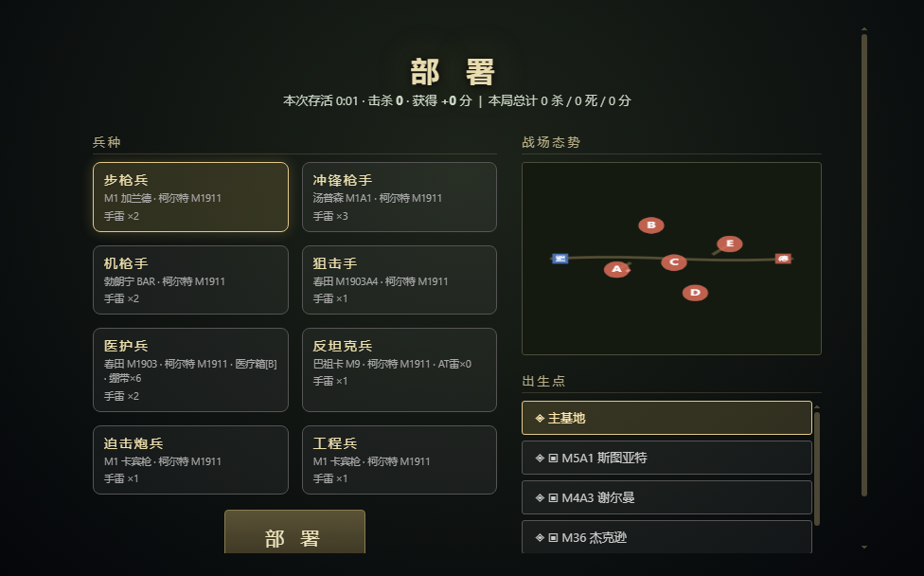
Task: Select M36 杰克逊 spawn option
Action: click(666, 537)
